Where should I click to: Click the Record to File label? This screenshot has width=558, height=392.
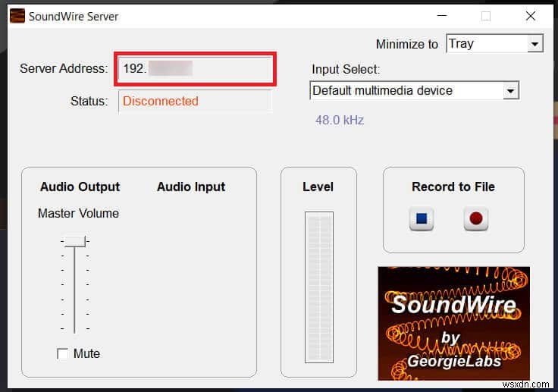(x=453, y=187)
